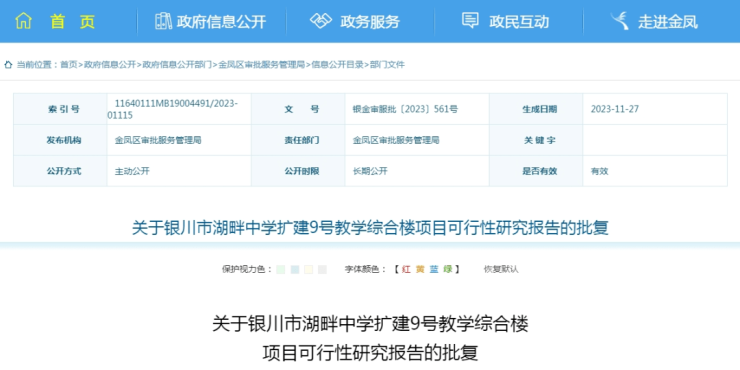
Task: Click the small home icon in breadcrumb
Action: [8, 65]
